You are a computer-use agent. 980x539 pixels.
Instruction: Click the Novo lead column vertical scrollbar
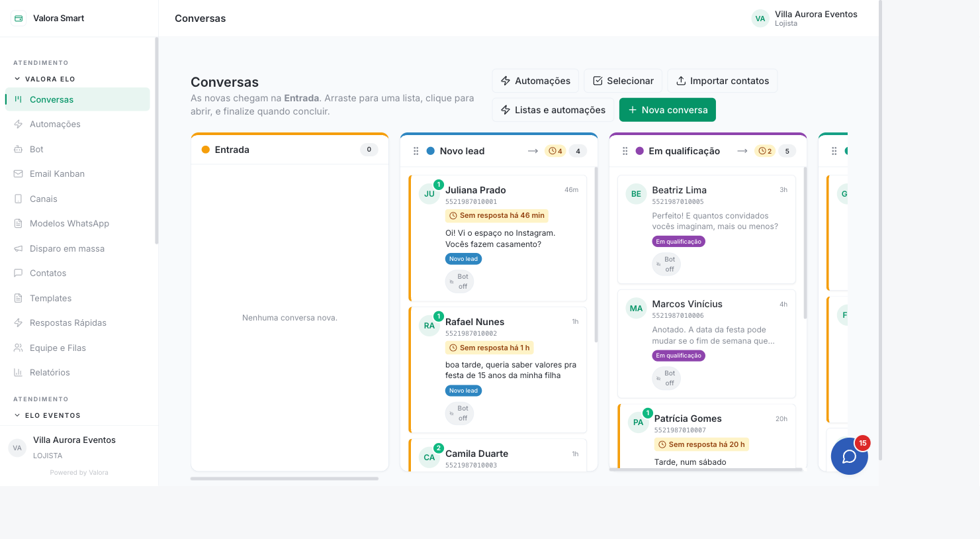tap(596, 255)
